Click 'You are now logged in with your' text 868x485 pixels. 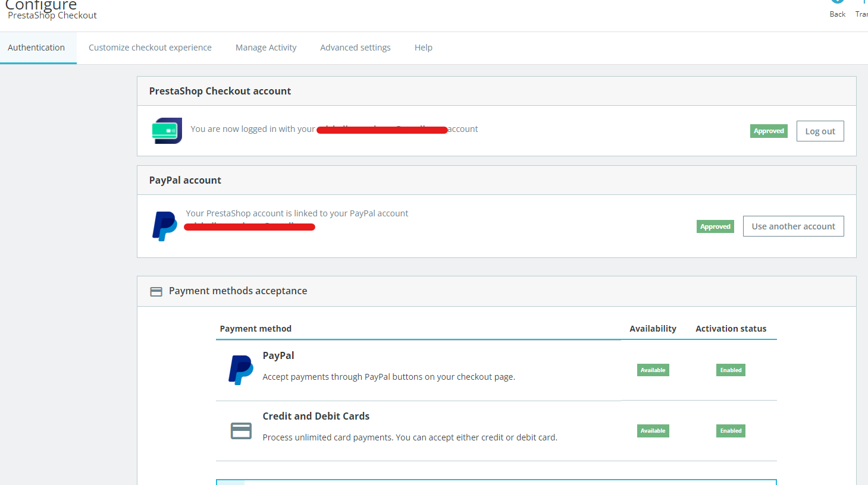pos(253,129)
